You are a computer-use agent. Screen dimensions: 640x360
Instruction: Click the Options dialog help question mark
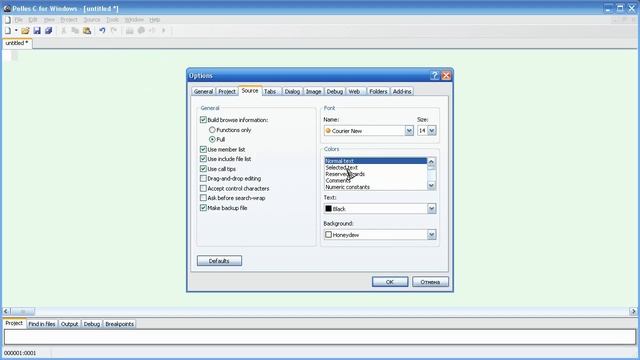[x=435, y=76]
